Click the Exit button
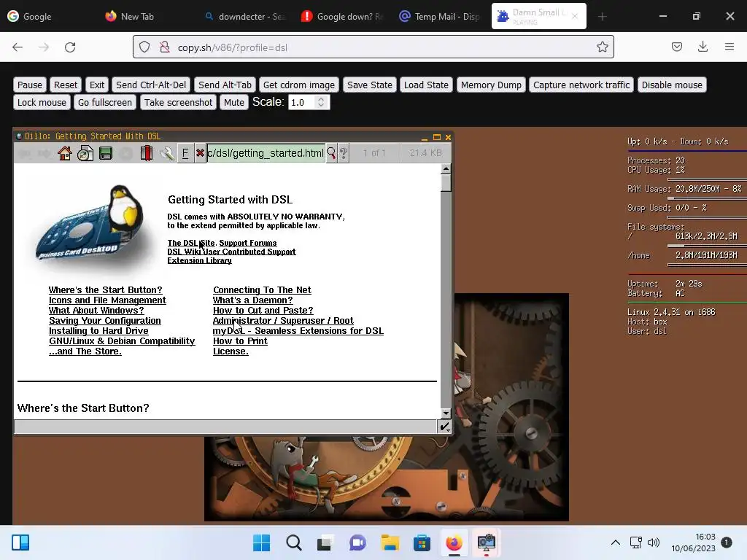The height and width of the screenshot is (560, 747). [97, 85]
